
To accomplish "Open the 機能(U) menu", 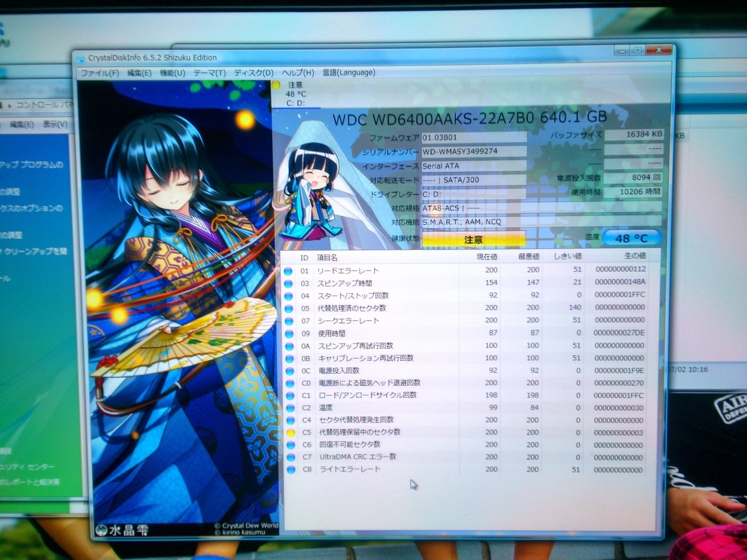I will [x=172, y=73].
